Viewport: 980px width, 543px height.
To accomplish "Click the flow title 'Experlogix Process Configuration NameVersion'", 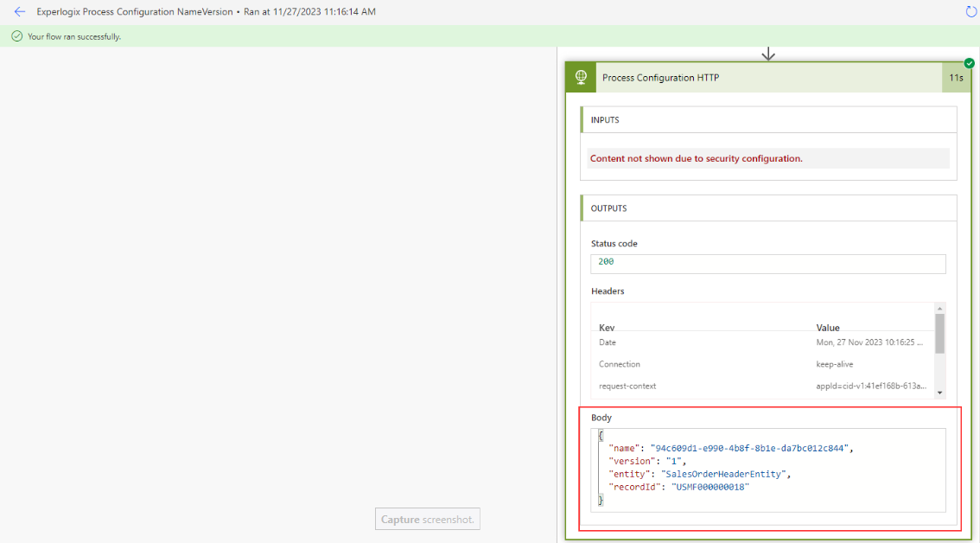I will point(134,12).
